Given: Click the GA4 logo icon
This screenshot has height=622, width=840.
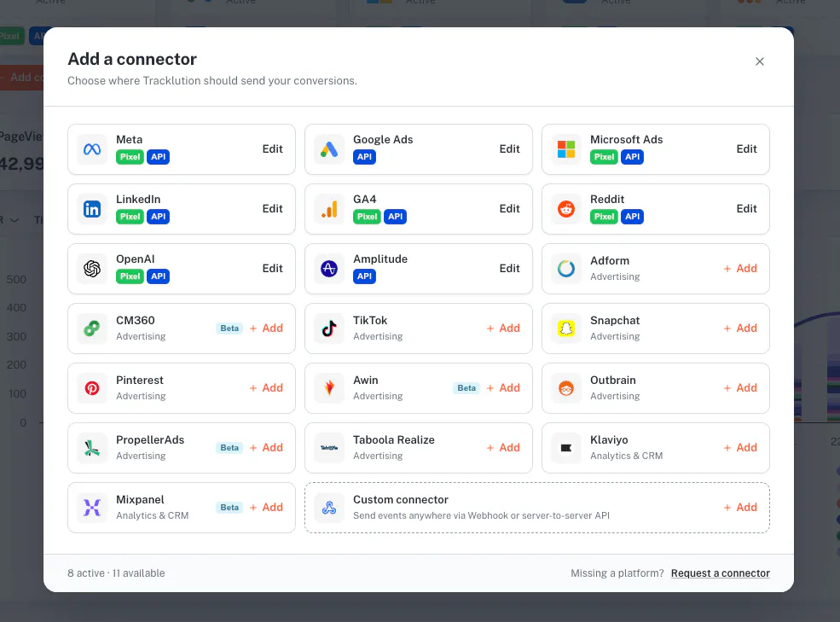Looking at the screenshot, I should click(x=329, y=208).
